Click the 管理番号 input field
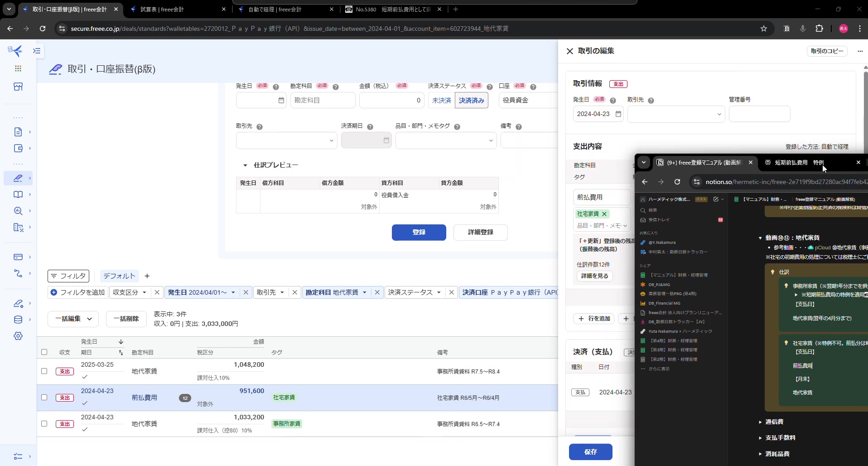The height and width of the screenshot is (466, 868). pos(759,114)
